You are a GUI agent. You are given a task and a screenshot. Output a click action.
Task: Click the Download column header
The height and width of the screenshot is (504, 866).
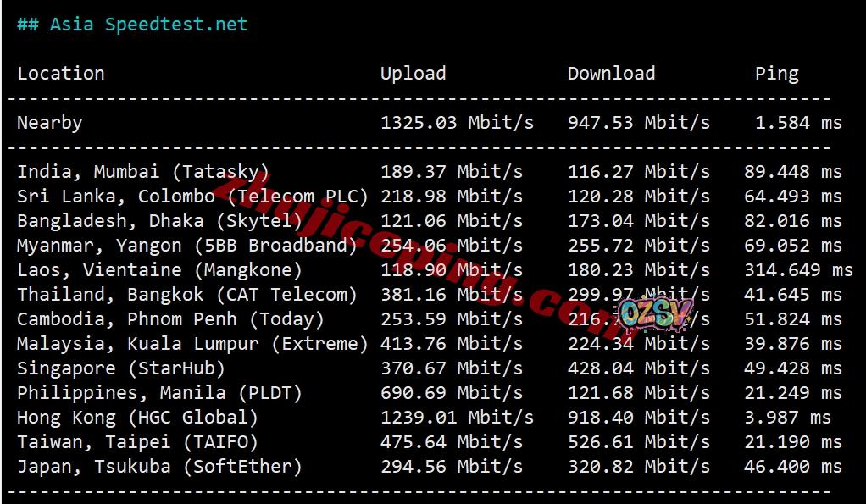tap(611, 74)
